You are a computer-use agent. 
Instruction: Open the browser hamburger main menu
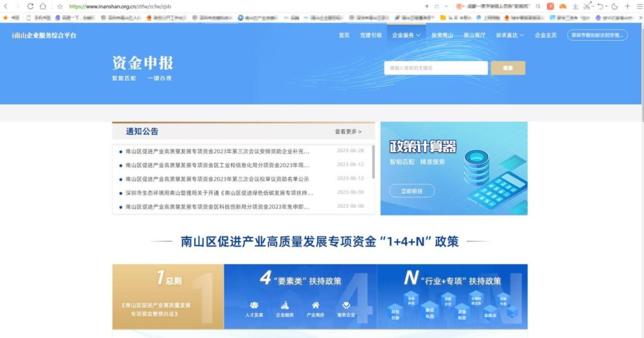(x=639, y=6)
